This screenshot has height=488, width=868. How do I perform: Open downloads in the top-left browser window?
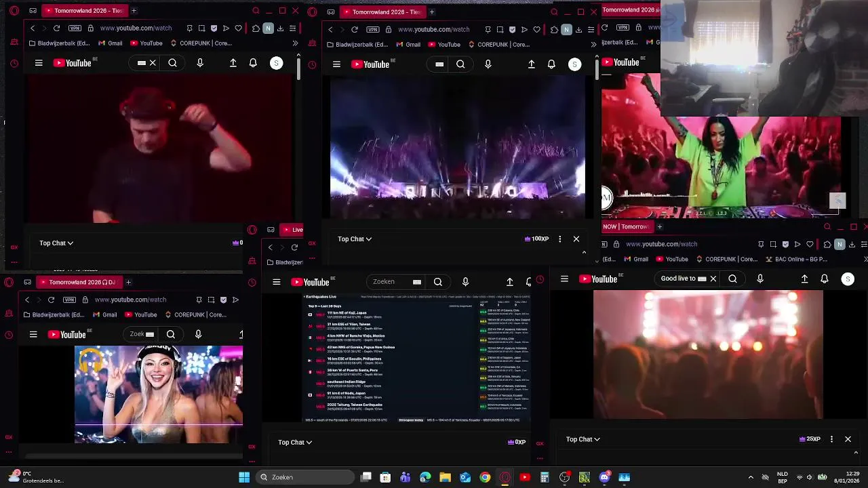pos(280,28)
